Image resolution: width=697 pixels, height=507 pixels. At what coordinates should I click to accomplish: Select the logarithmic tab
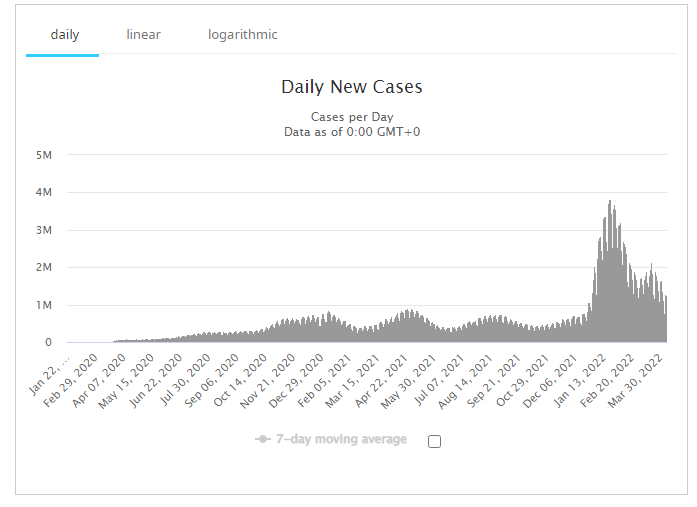(x=242, y=35)
